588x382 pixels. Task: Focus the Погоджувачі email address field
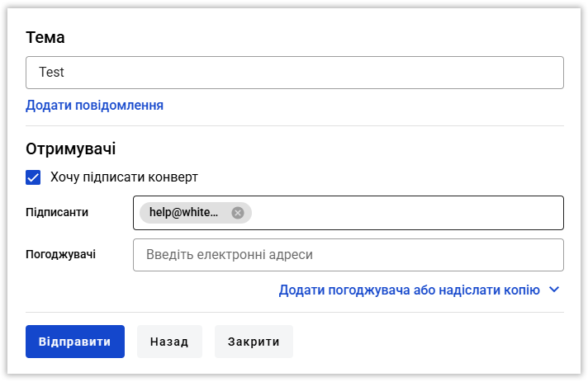pyautogui.click(x=349, y=255)
